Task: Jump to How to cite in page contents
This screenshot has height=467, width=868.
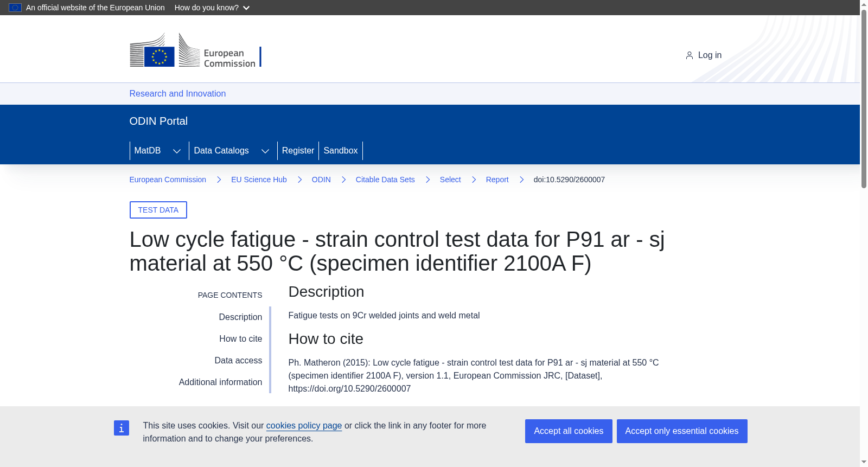Action: (x=241, y=339)
